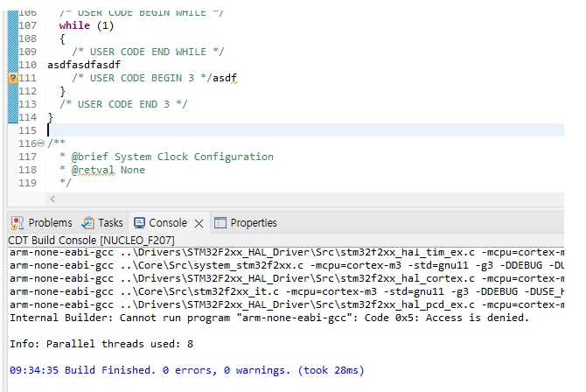Open the Problems tab
This screenshot has height=392, width=586.
41,223
